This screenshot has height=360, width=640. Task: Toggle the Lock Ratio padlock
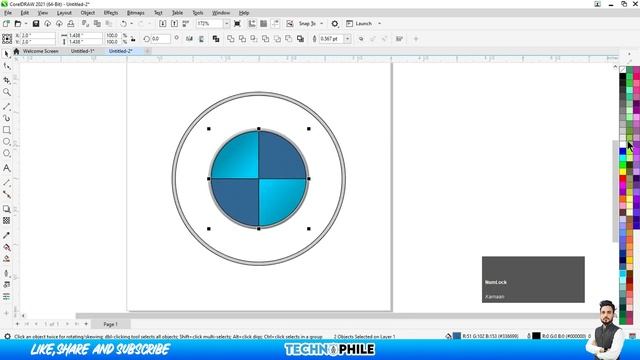click(133, 39)
